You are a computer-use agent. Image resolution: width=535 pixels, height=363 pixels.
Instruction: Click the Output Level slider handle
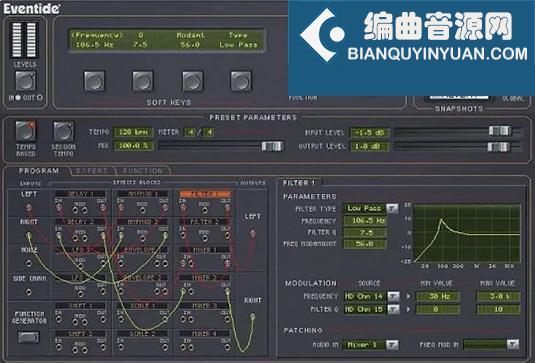pyautogui.click(x=498, y=147)
